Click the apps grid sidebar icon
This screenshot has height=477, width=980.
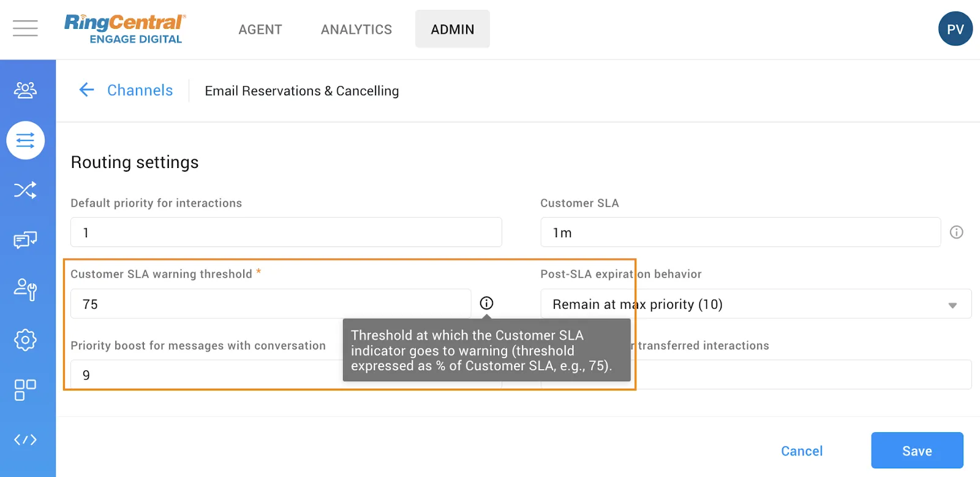pos(25,389)
